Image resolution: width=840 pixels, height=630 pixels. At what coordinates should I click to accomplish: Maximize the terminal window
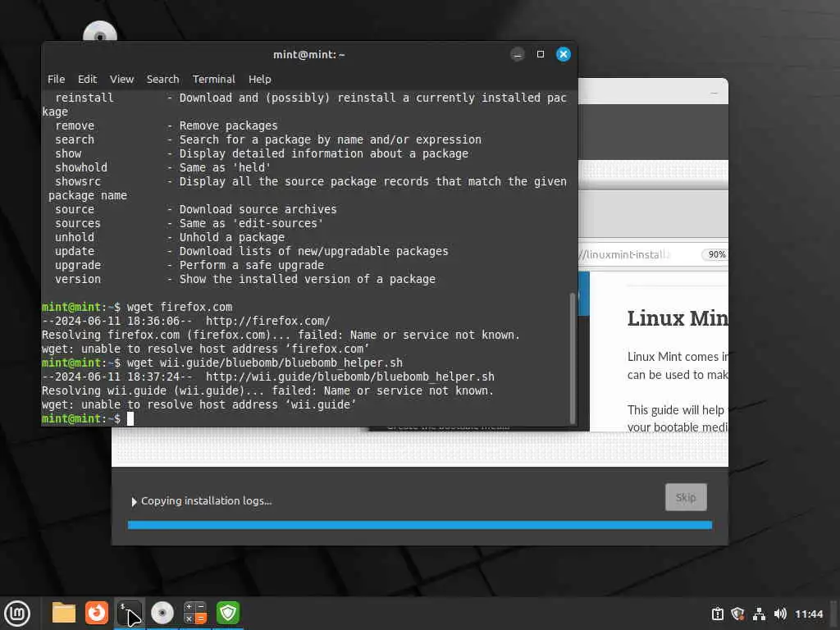[x=541, y=54]
